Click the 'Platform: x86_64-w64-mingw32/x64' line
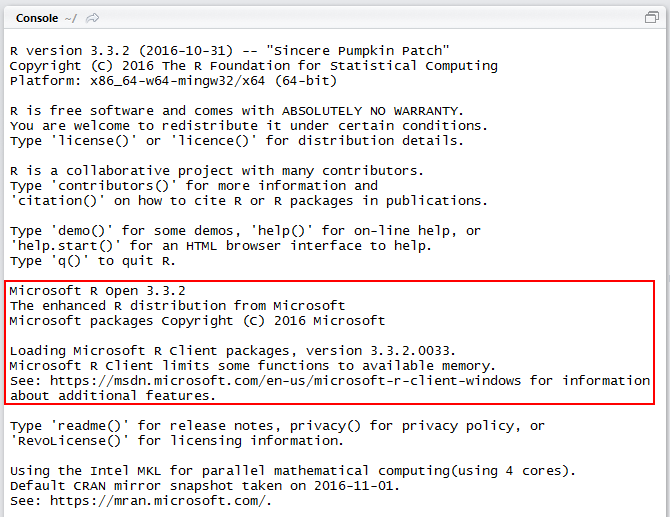This screenshot has width=670, height=517. (173, 81)
